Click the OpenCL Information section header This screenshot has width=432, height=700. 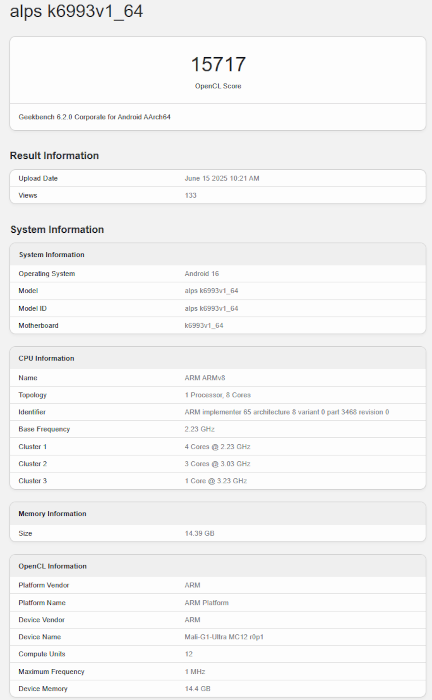[x=53, y=566]
